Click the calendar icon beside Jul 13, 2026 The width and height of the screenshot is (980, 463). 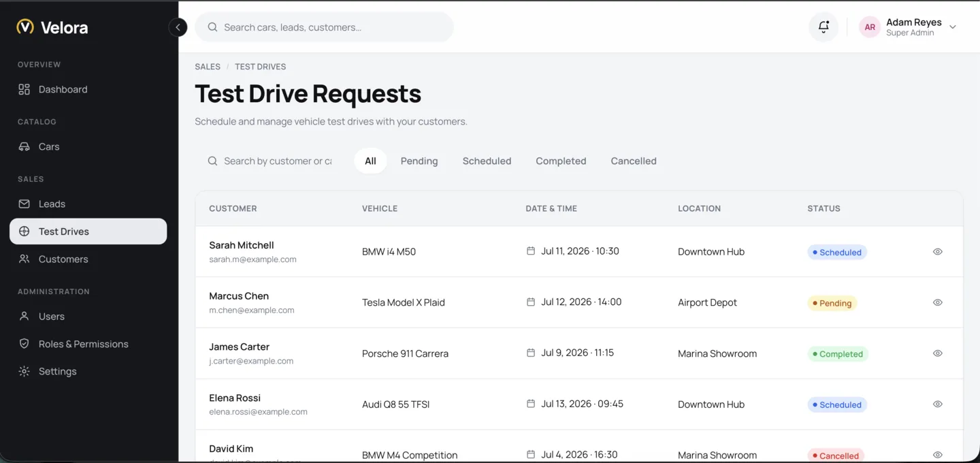pyautogui.click(x=531, y=404)
